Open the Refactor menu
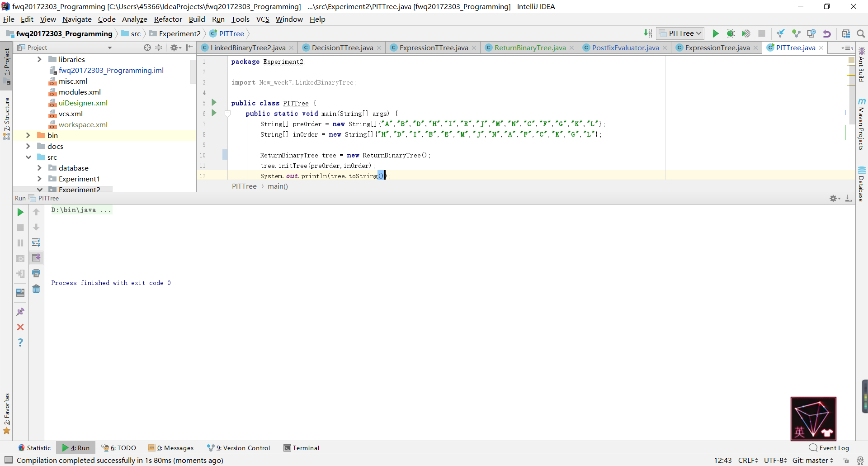The image size is (868, 466). tap(168, 19)
